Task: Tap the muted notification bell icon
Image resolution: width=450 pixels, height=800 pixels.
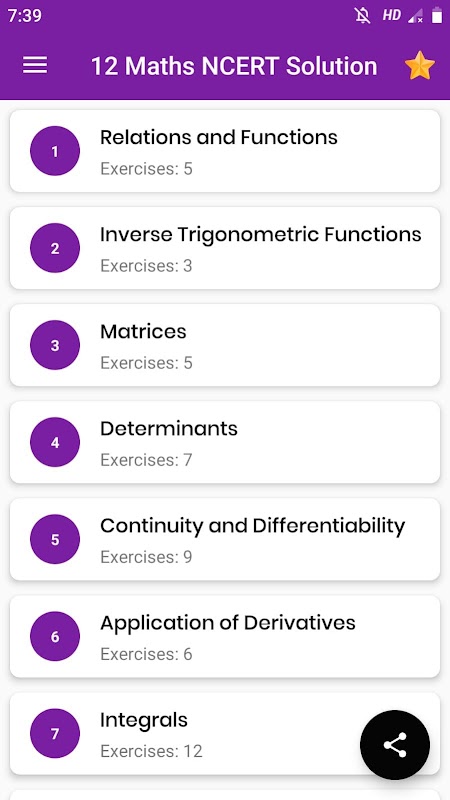Action: (x=362, y=16)
